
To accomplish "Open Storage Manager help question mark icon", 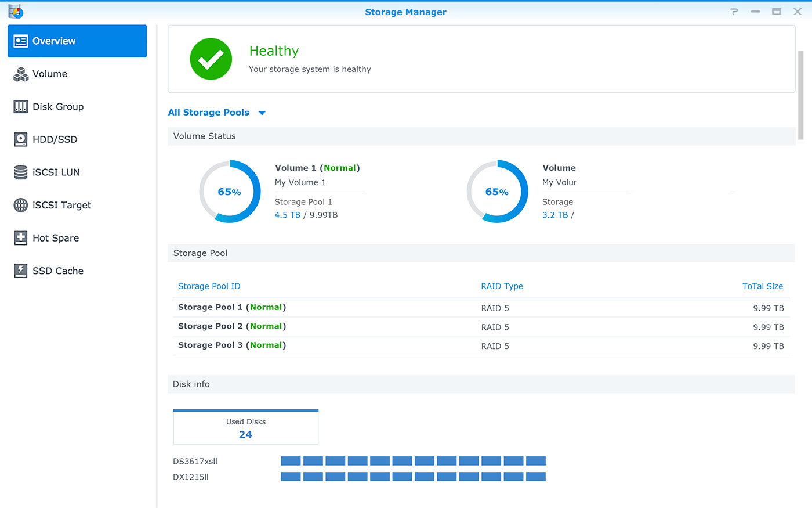I will (734, 11).
